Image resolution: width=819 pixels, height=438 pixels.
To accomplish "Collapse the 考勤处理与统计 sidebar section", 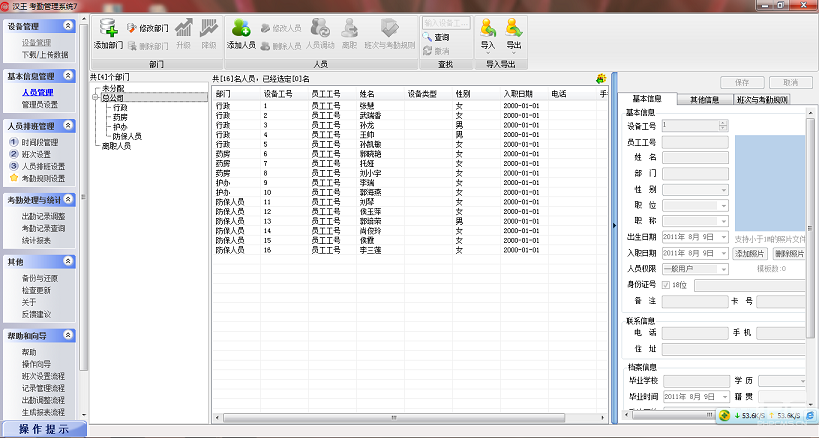I will tap(67, 200).
